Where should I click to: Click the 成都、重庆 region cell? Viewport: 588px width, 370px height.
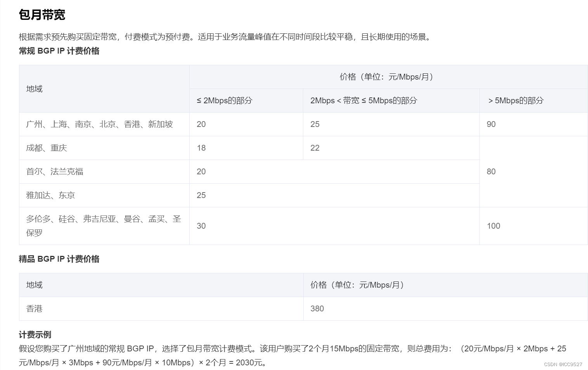point(104,148)
